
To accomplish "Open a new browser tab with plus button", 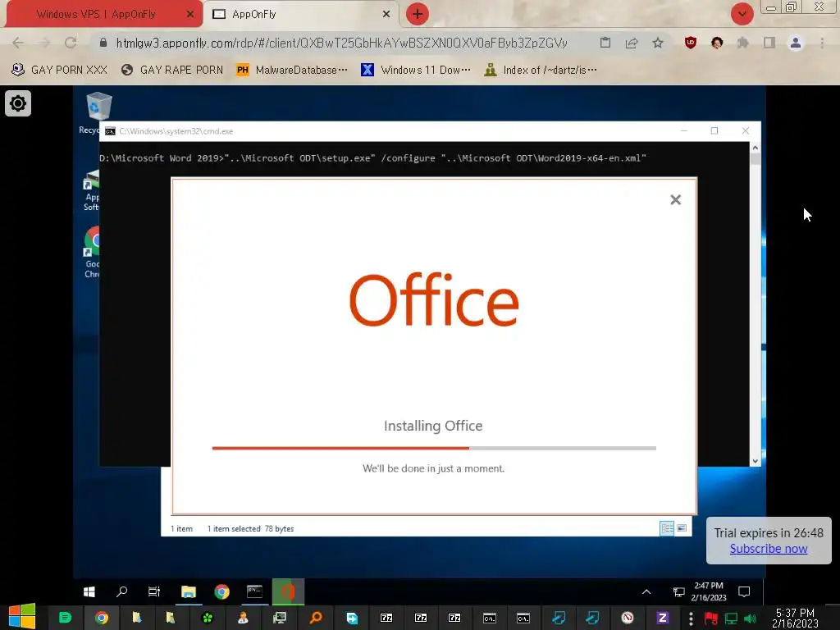I will click(x=417, y=14).
